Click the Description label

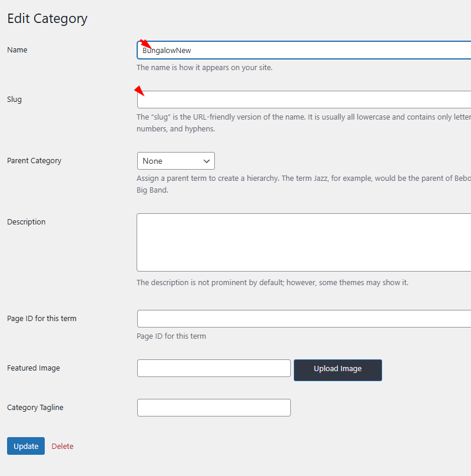point(26,222)
